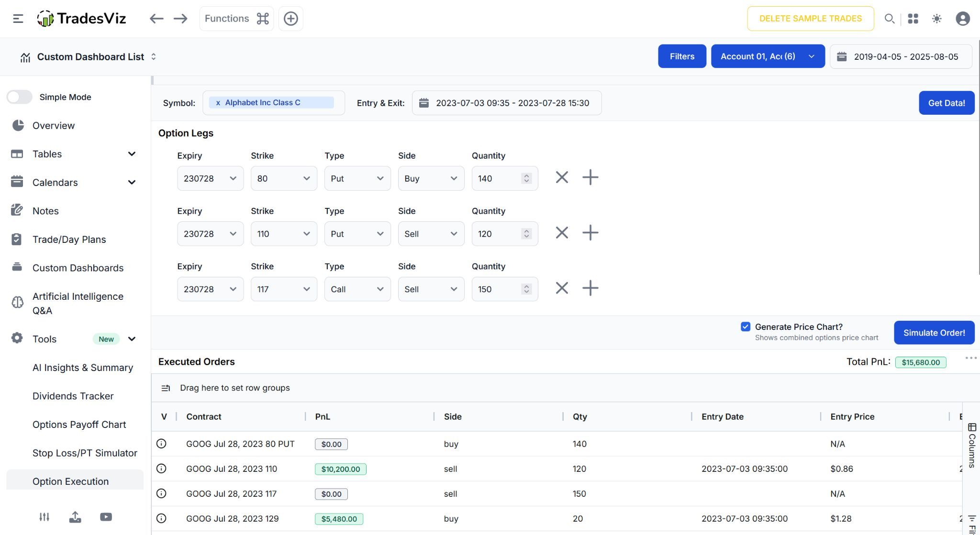Click the Simulate Order! button
The width and height of the screenshot is (980, 535).
934,333
